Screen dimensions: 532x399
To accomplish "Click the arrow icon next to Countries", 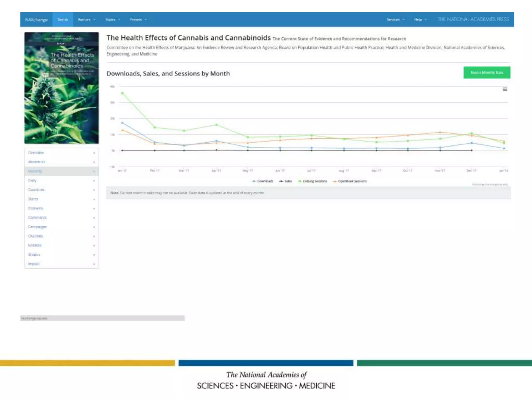I will (x=94, y=190).
